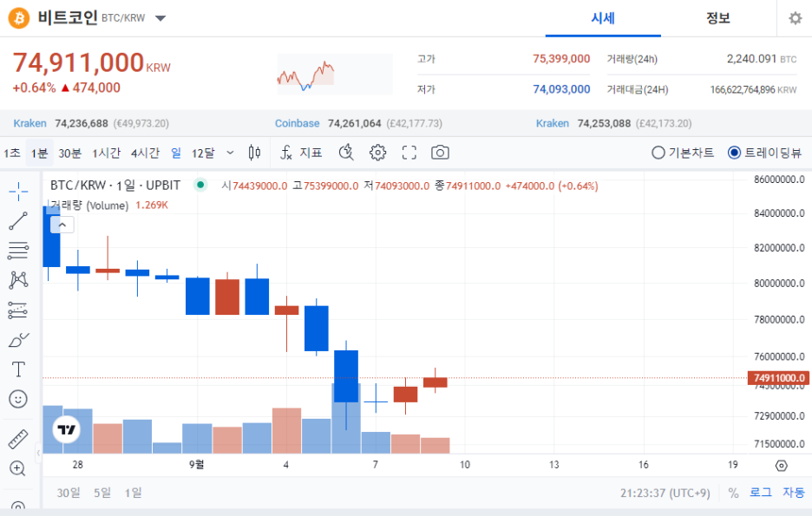Expand more time interval options chevron
Image resolution: width=812 pixels, height=516 pixels.
(231, 153)
